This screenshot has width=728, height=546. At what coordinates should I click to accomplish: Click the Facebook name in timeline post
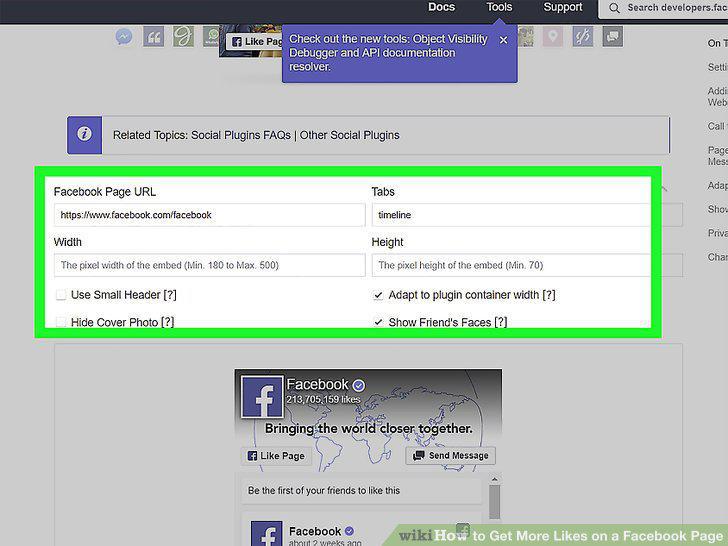315,531
